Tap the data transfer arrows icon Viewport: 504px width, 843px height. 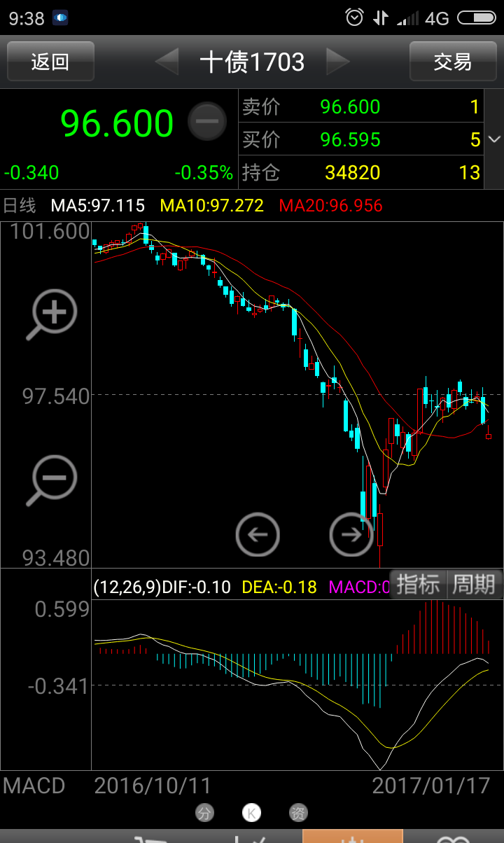click(381, 18)
